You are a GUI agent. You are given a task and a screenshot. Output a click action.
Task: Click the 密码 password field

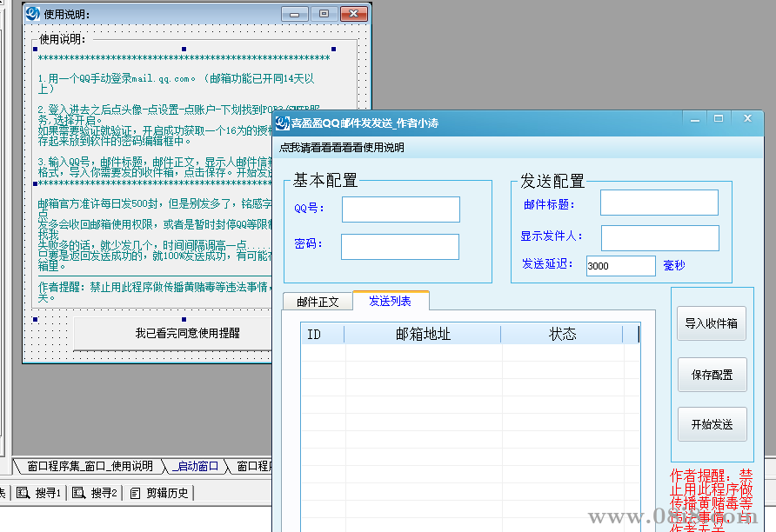click(400, 247)
